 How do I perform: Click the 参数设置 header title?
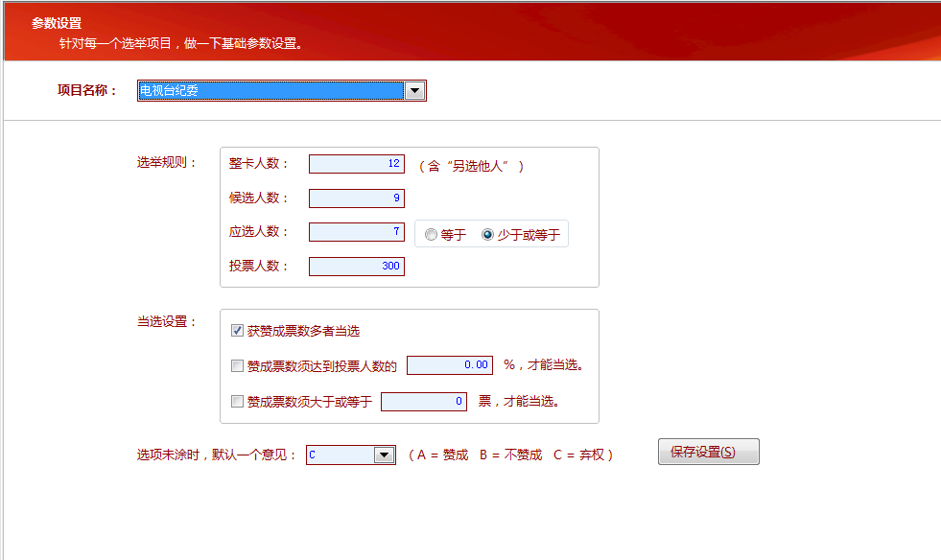57,23
